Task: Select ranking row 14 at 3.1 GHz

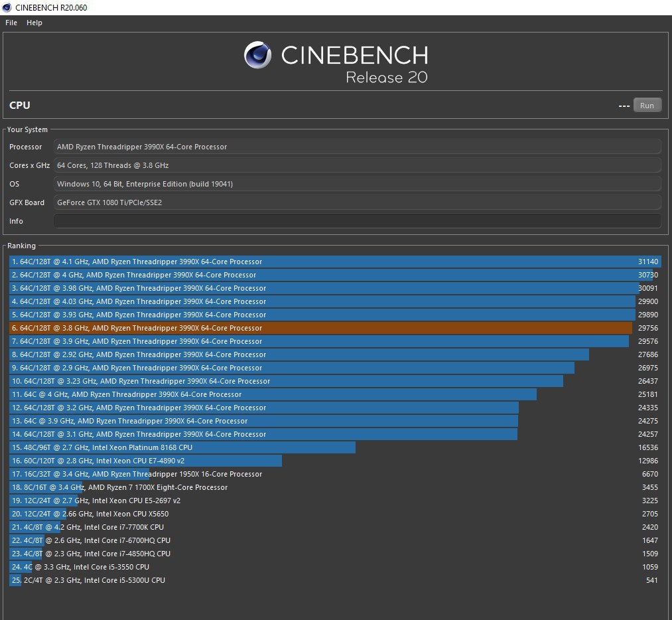Action: pos(335,434)
